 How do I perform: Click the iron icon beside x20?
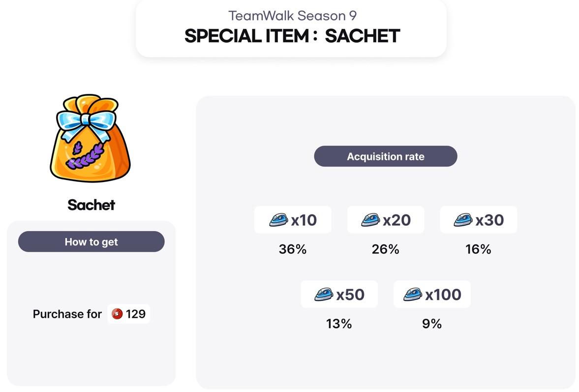click(x=370, y=219)
